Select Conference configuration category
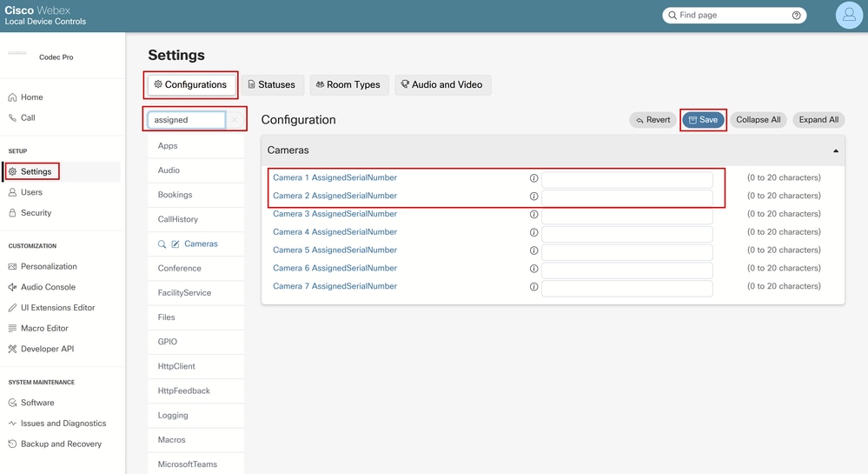Screen dimensions: 868x474 click(x=196, y=269)
